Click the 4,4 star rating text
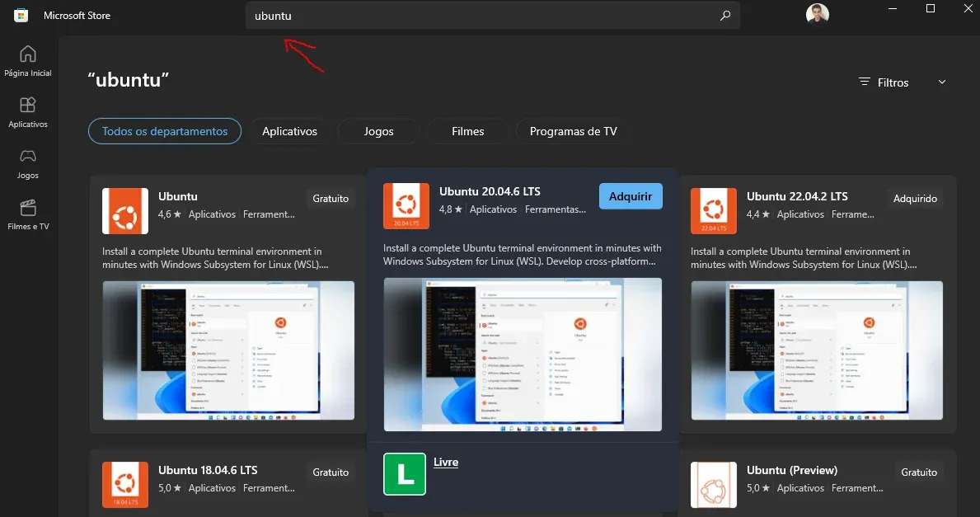980x517 pixels. pos(758,214)
